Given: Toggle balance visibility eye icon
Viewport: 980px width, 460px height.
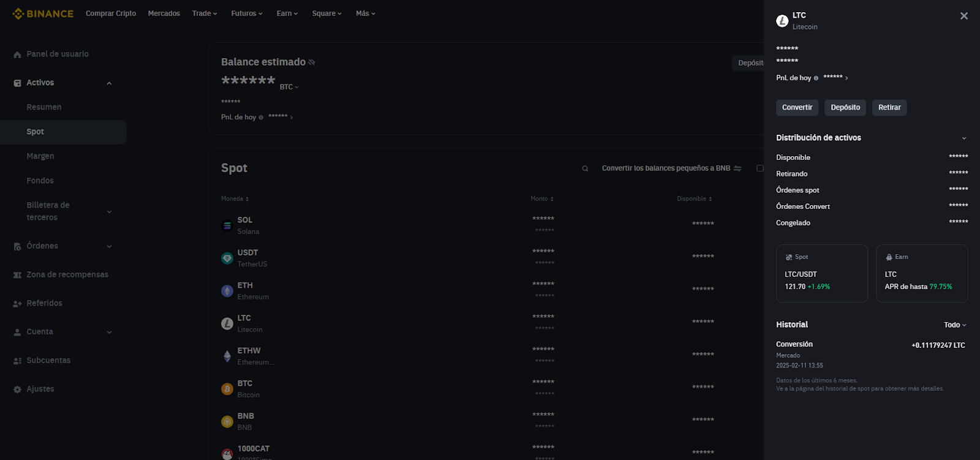Looking at the screenshot, I should (x=312, y=62).
